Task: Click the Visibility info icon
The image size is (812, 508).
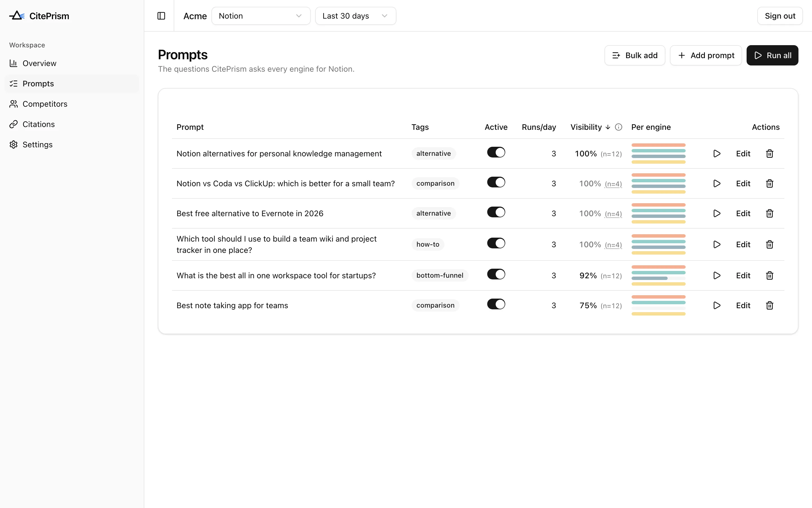Action: click(x=618, y=127)
